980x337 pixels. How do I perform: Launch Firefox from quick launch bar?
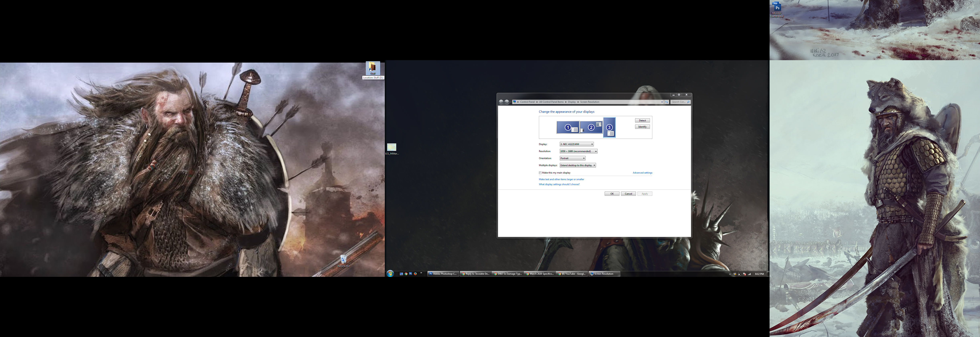[x=415, y=274]
